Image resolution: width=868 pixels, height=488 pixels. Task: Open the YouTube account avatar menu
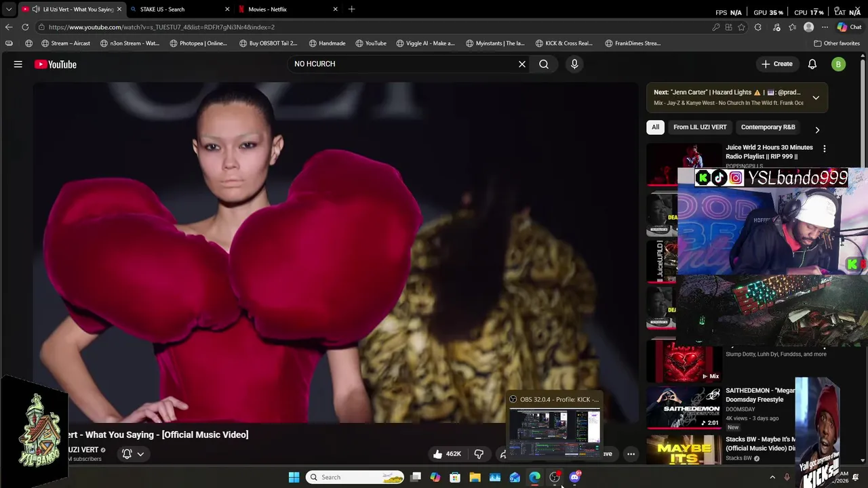839,64
